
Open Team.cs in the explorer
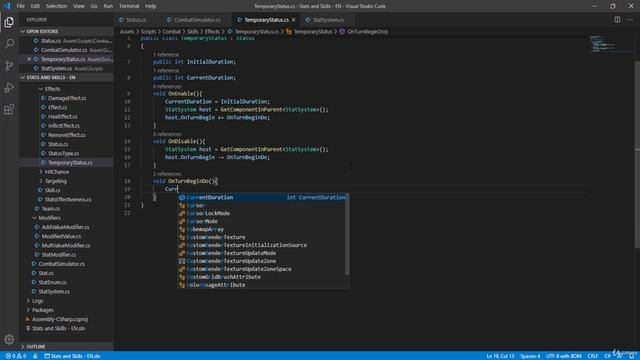click(x=51, y=209)
